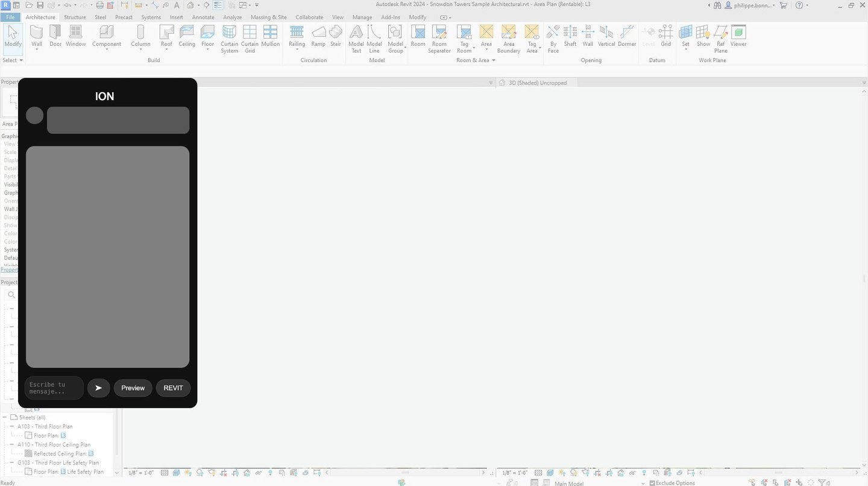Select the Area Boundary tool

click(509, 39)
